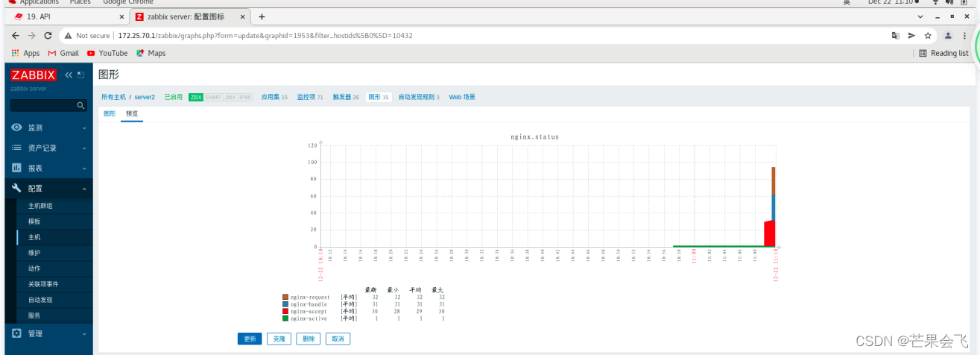The width and height of the screenshot is (980, 355).
Task: Click the SNMP availability badge
Action: tap(213, 97)
